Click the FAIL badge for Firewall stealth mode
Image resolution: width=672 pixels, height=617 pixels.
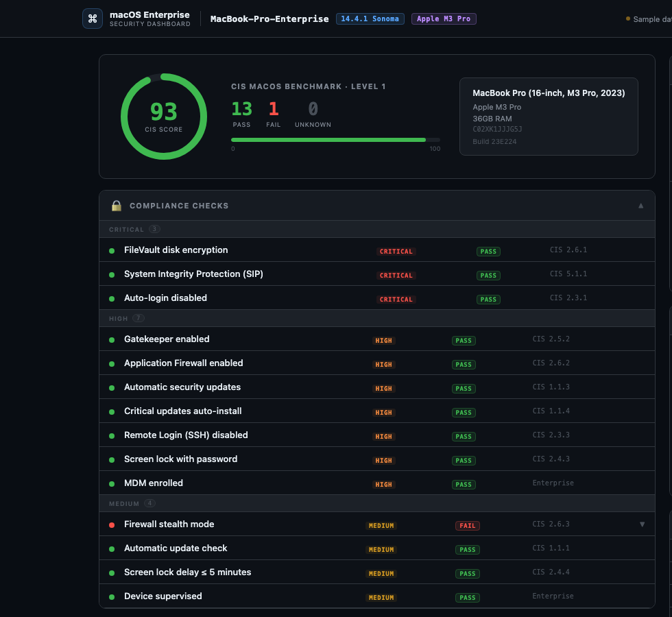467,526
